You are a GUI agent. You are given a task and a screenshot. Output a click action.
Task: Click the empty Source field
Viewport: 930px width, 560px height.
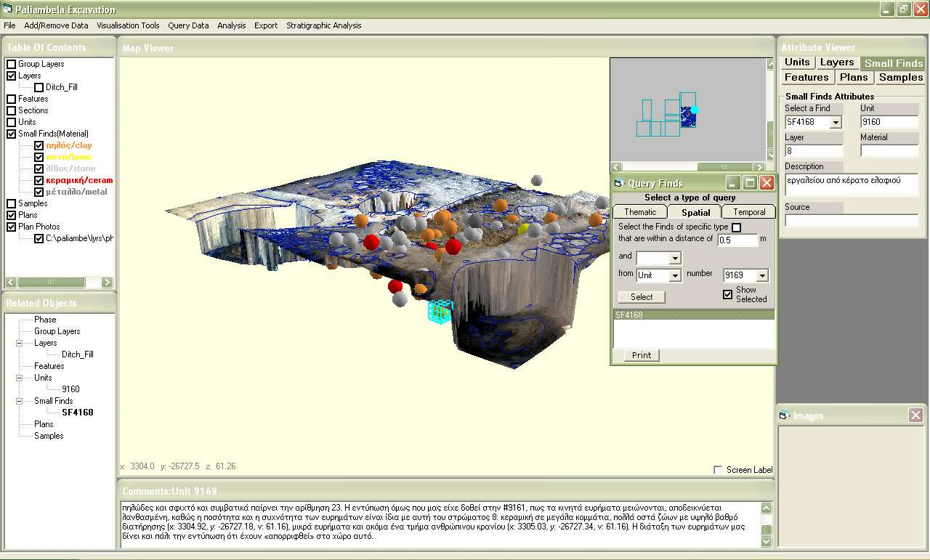tap(852, 221)
